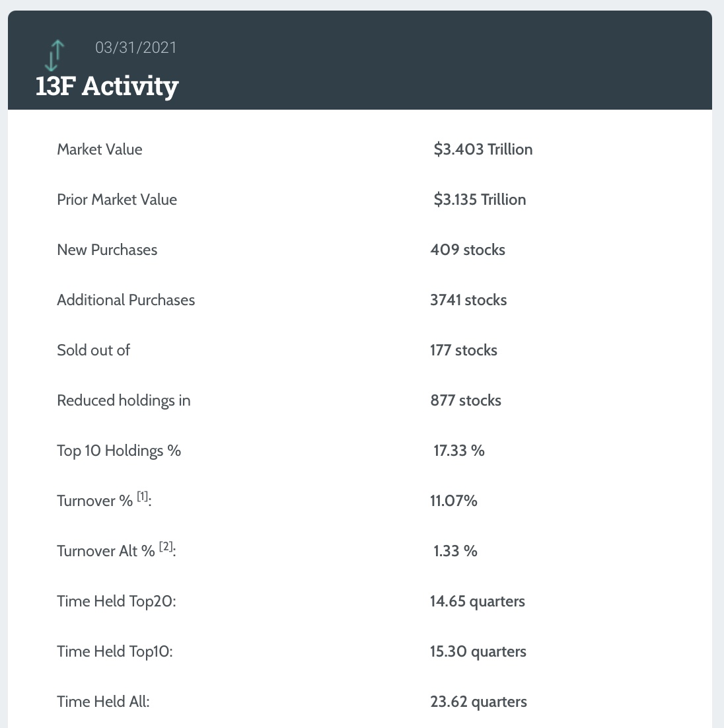Click the $3.403 Trillion value

pos(483,149)
